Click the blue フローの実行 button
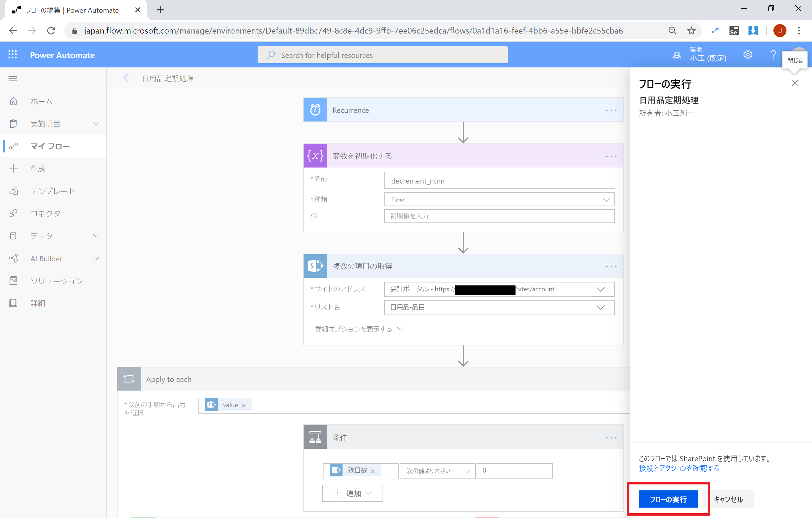Viewport: 812px width, 518px height. click(x=668, y=499)
